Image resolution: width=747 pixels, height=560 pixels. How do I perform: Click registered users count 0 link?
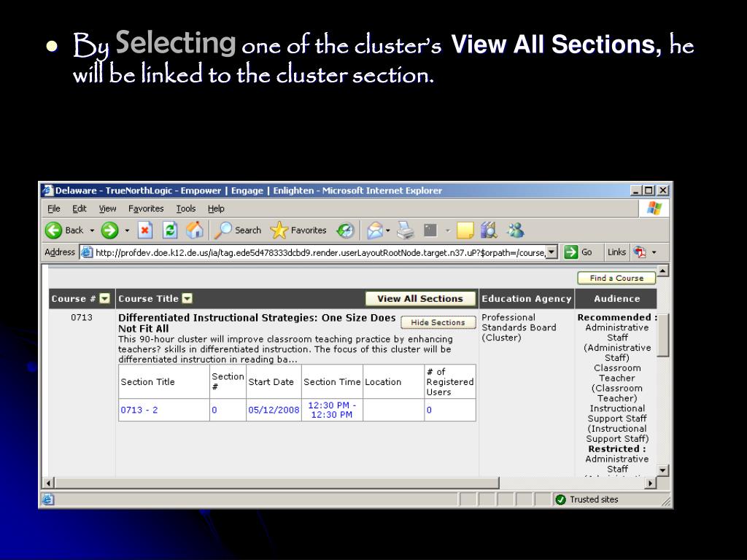(429, 410)
